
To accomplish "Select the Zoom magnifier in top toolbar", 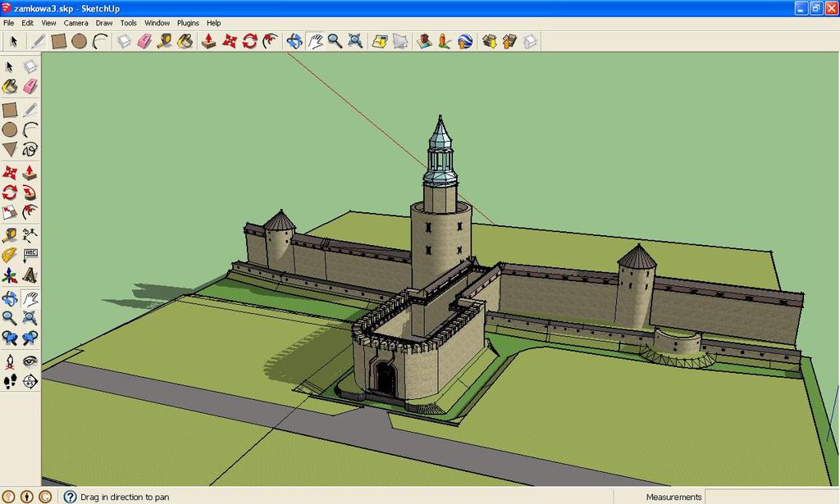I will [x=335, y=41].
